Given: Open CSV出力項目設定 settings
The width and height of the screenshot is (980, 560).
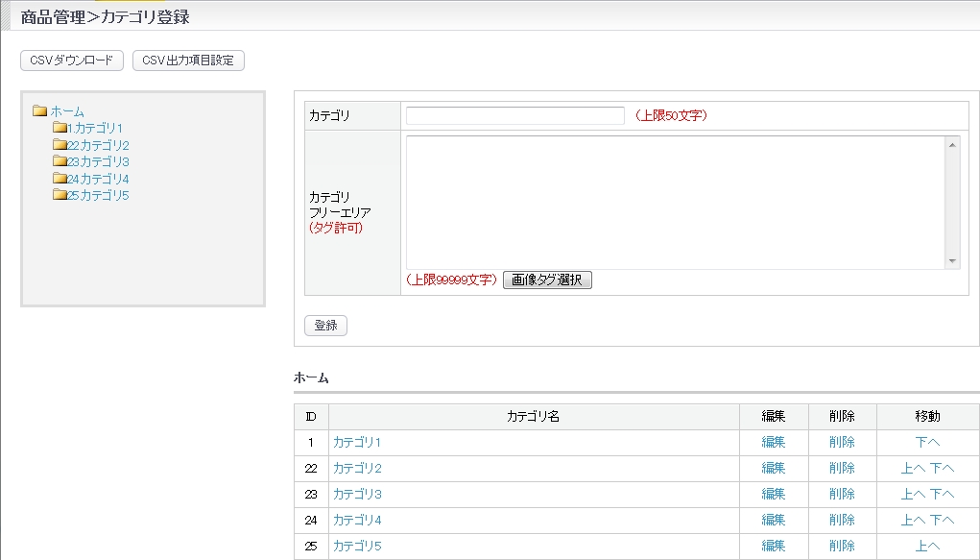Looking at the screenshot, I should point(189,61).
